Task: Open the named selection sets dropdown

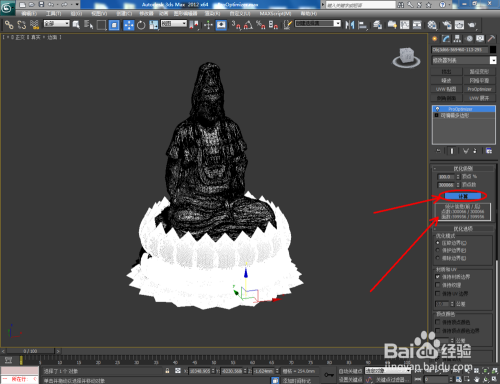Action: pyautogui.click(x=318, y=24)
